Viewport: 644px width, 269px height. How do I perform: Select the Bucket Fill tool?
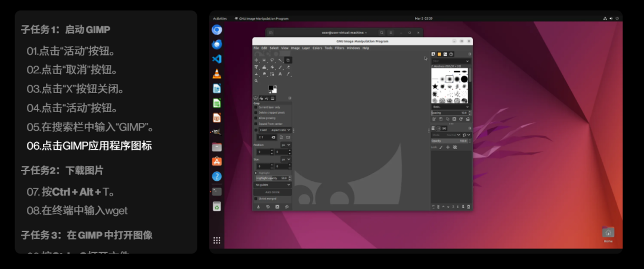pos(273,67)
